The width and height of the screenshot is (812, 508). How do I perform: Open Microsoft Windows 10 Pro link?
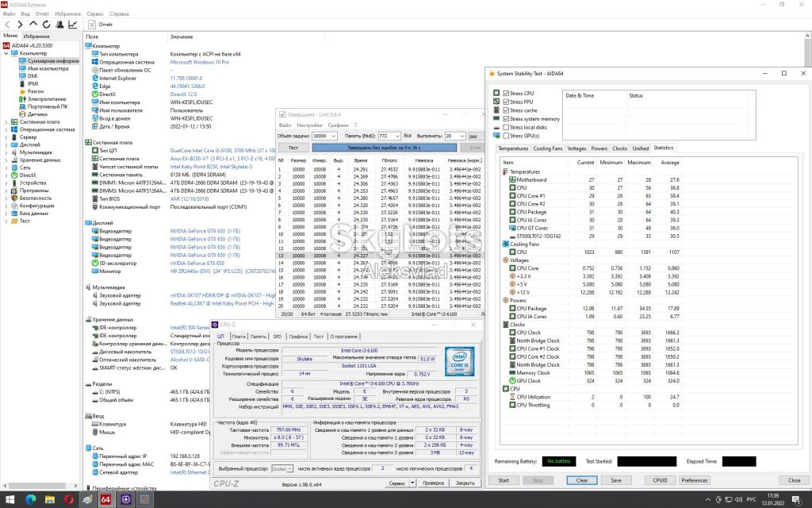pyautogui.click(x=199, y=62)
